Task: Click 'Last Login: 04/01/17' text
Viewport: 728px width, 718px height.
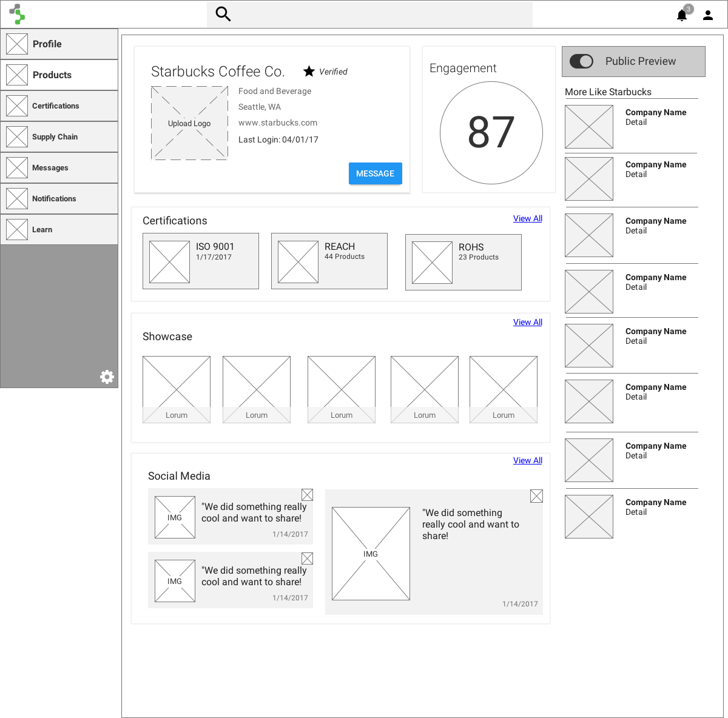Action: (278, 139)
